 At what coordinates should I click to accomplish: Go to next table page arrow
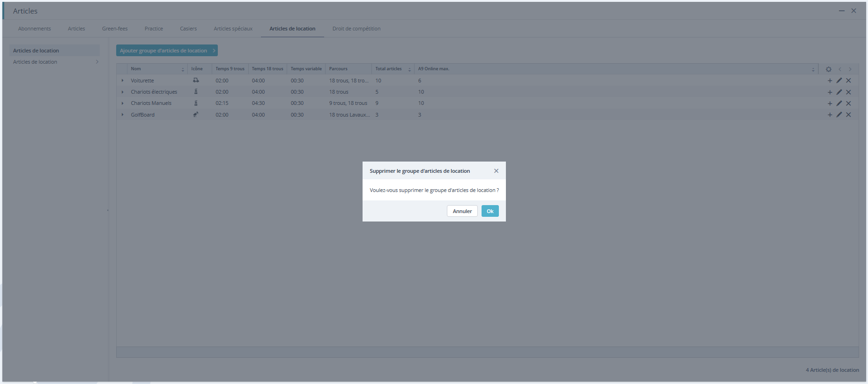(850, 69)
